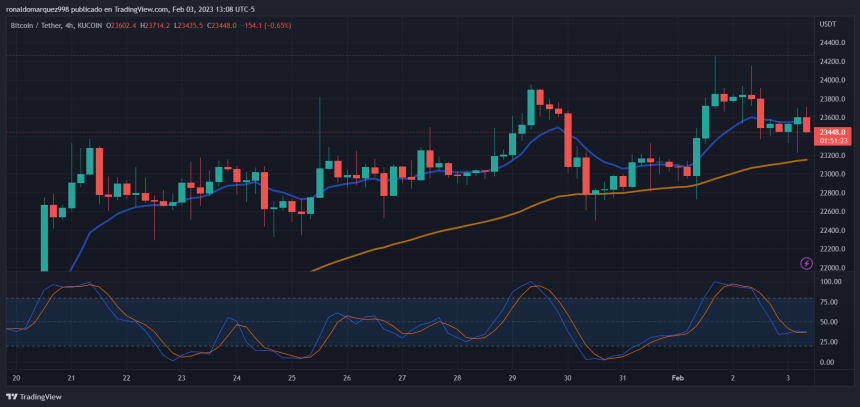This screenshot has height=407, width=860.
Task: Click the 25 date label on time axis
Action: click(x=291, y=379)
